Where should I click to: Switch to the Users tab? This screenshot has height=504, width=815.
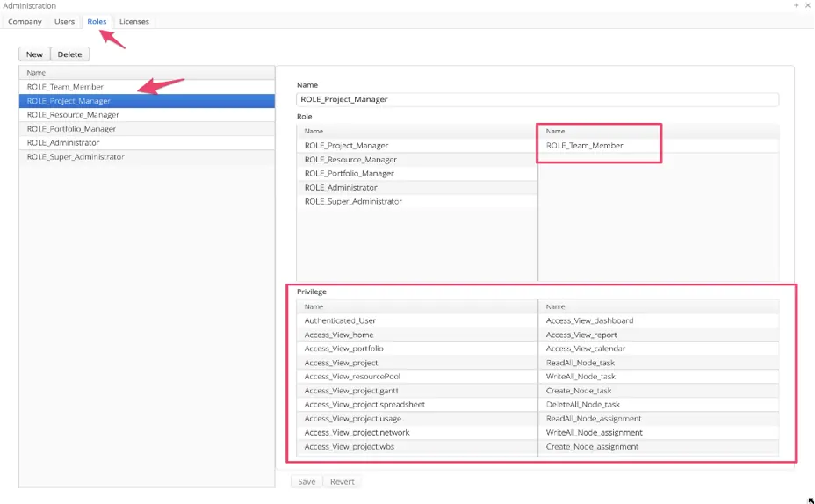tap(64, 21)
